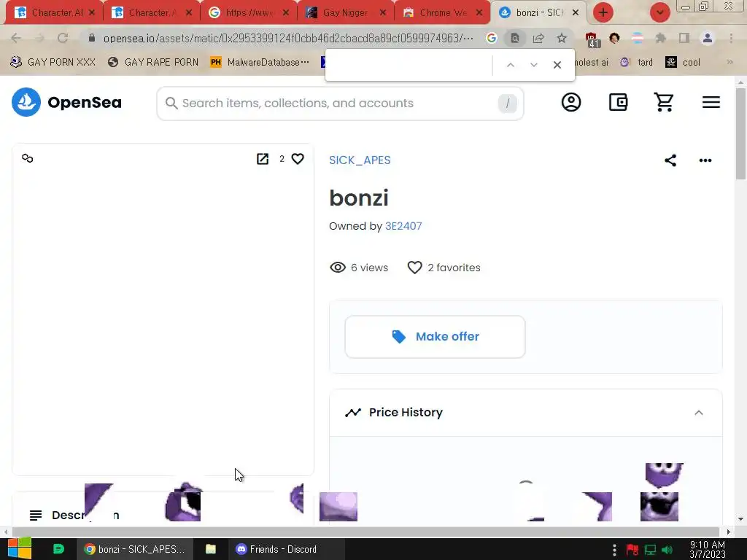Open the OpenSea wallet icon

pyautogui.click(x=618, y=102)
